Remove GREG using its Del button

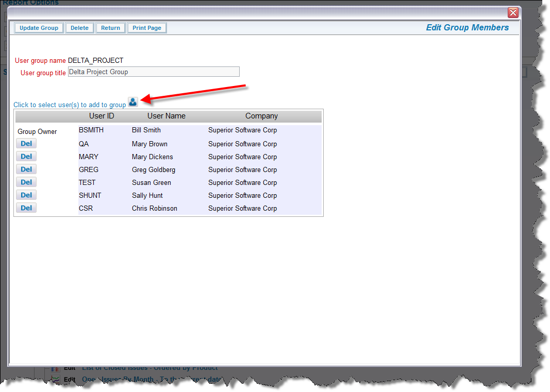point(26,169)
